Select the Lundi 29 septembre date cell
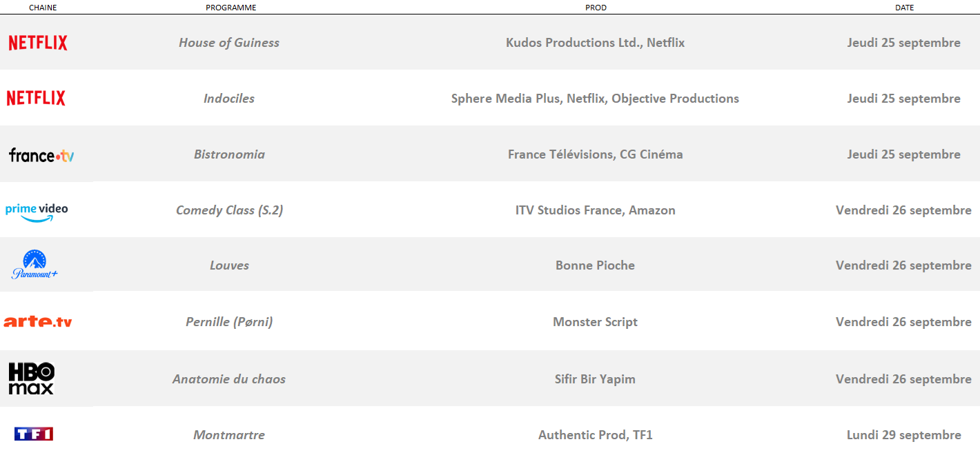This screenshot has width=980, height=453. [904, 435]
